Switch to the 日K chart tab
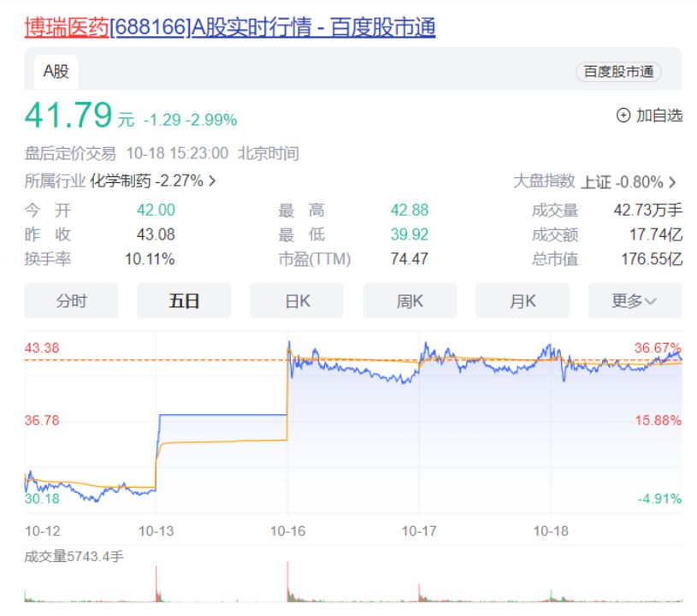 click(x=296, y=301)
